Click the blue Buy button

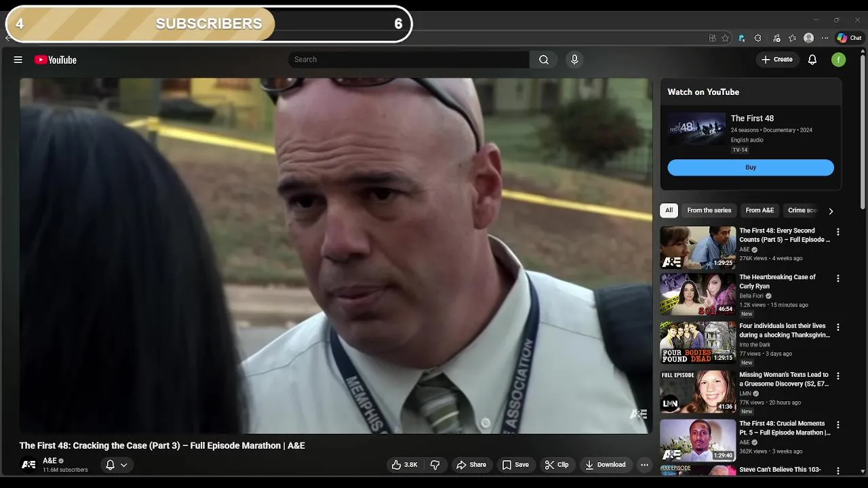(751, 167)
